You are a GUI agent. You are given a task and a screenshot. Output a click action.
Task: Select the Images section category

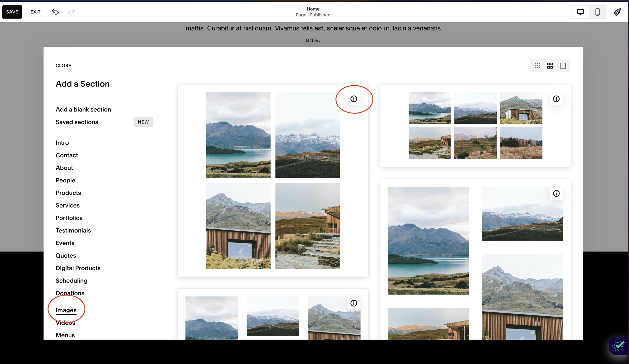(66, 310)
